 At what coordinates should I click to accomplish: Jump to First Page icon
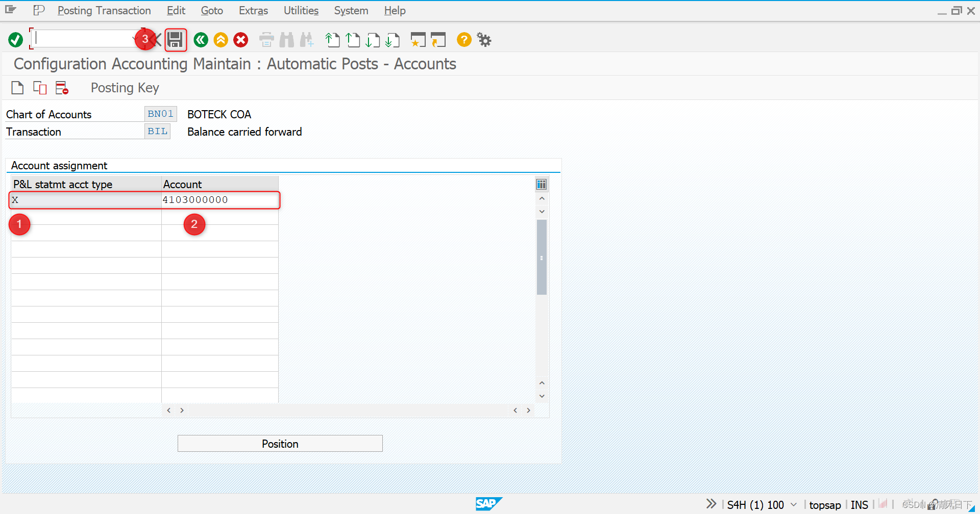(333, 40)
